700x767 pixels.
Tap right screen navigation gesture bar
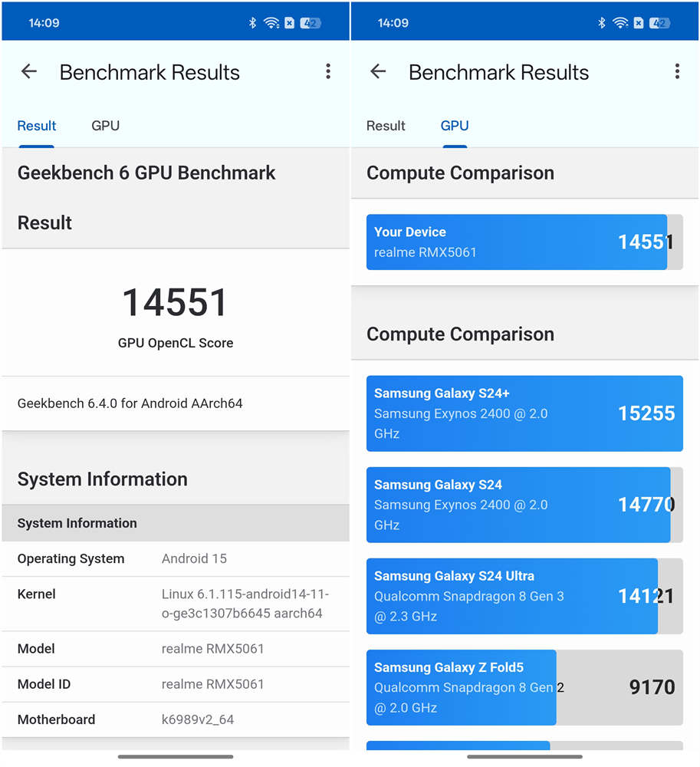524,757
